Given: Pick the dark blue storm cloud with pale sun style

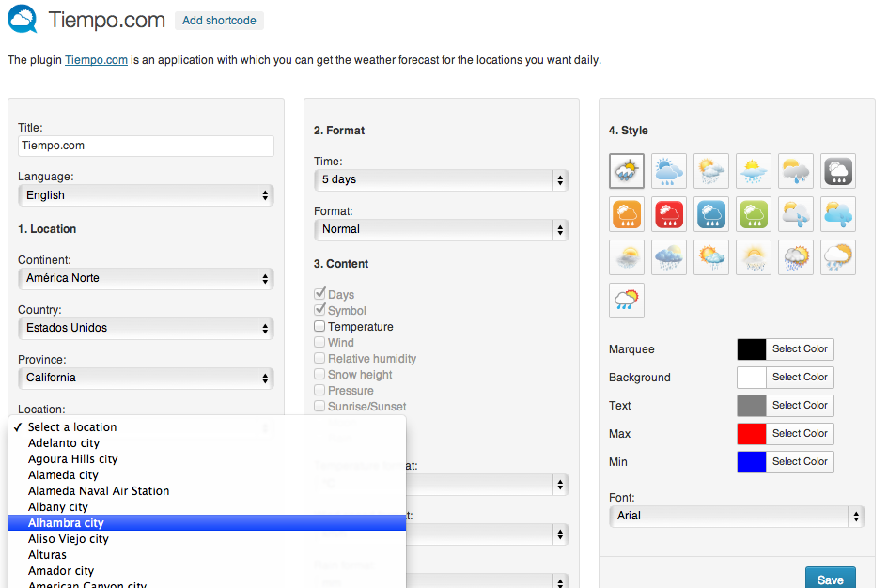Looking at the screenshot, I should tap(669, 257).
